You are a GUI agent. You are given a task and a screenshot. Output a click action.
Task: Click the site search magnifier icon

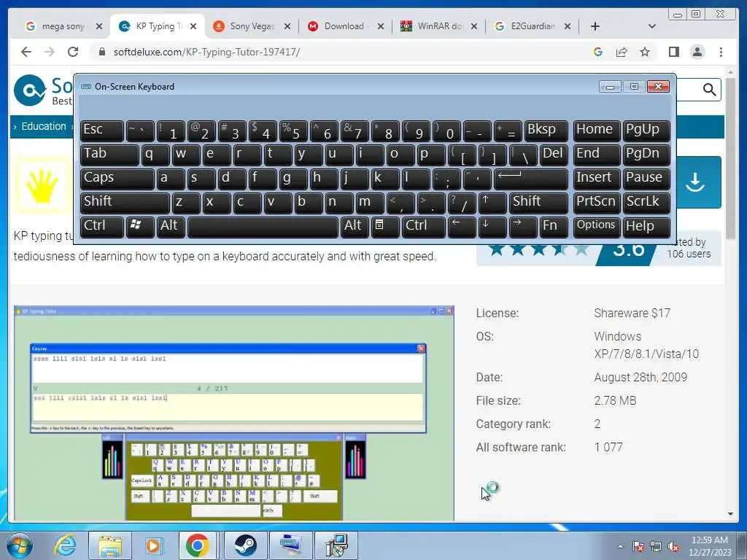click(709, 89)
